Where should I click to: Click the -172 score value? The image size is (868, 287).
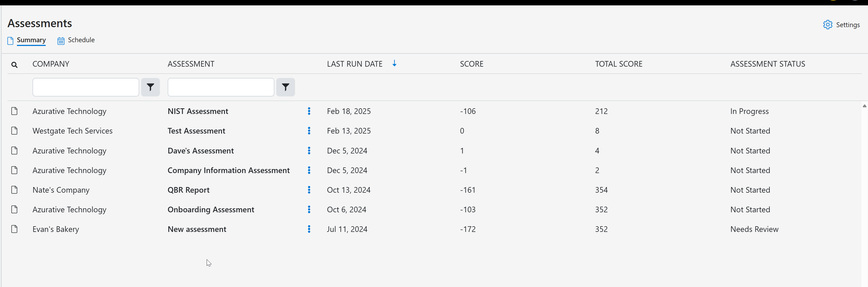[468, 229]
